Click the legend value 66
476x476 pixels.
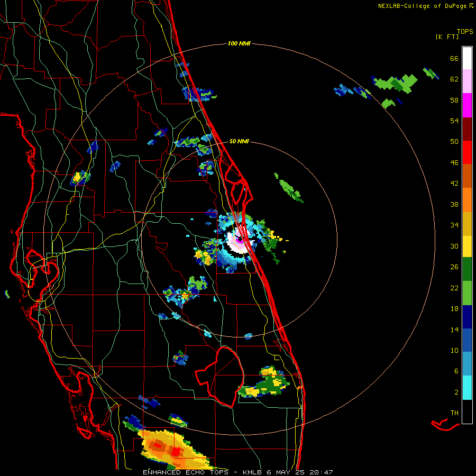(454, 58)
